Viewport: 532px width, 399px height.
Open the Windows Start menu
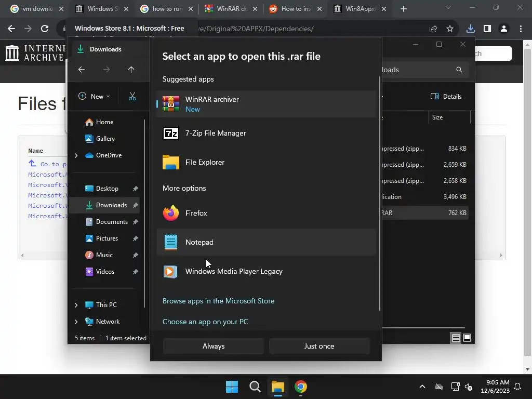point(232,387)
